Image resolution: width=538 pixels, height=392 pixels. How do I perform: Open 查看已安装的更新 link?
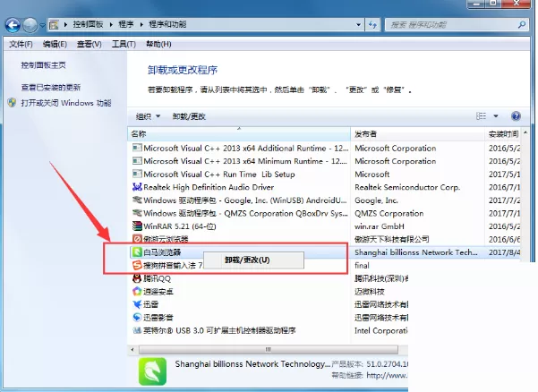coord(51,88)
